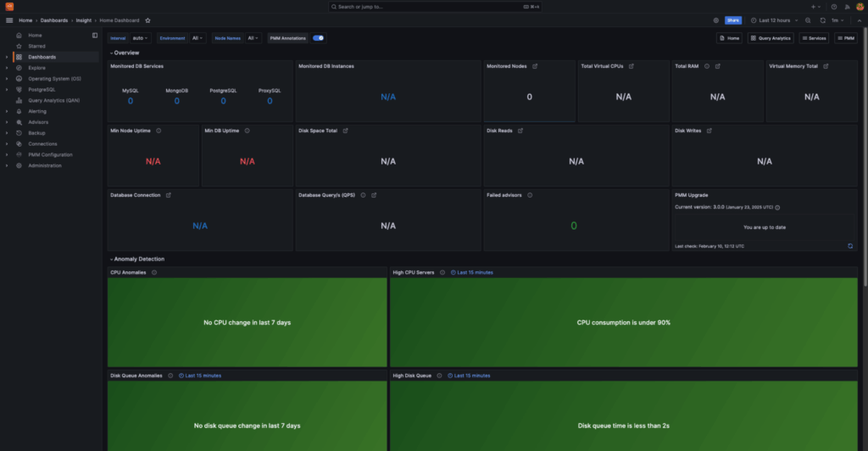Open link icon on Disk Space Total panel
This screenshot has width=868, height=451.
pos(346,131)
